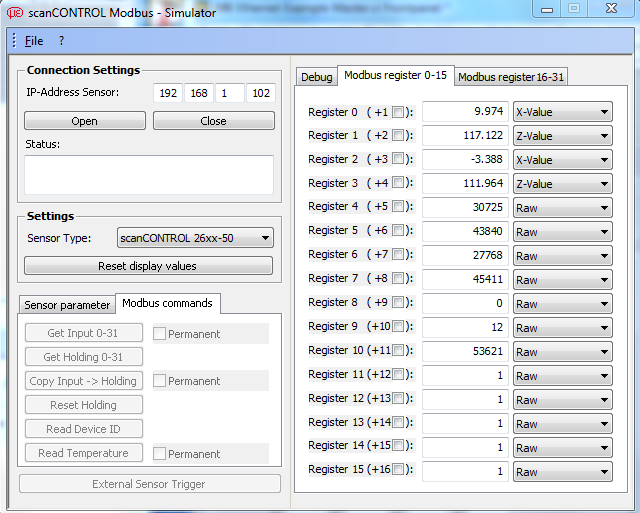This screenshot has height=513, width=640.
Task: Minimize the Simulator window
Action: point(547,9)
